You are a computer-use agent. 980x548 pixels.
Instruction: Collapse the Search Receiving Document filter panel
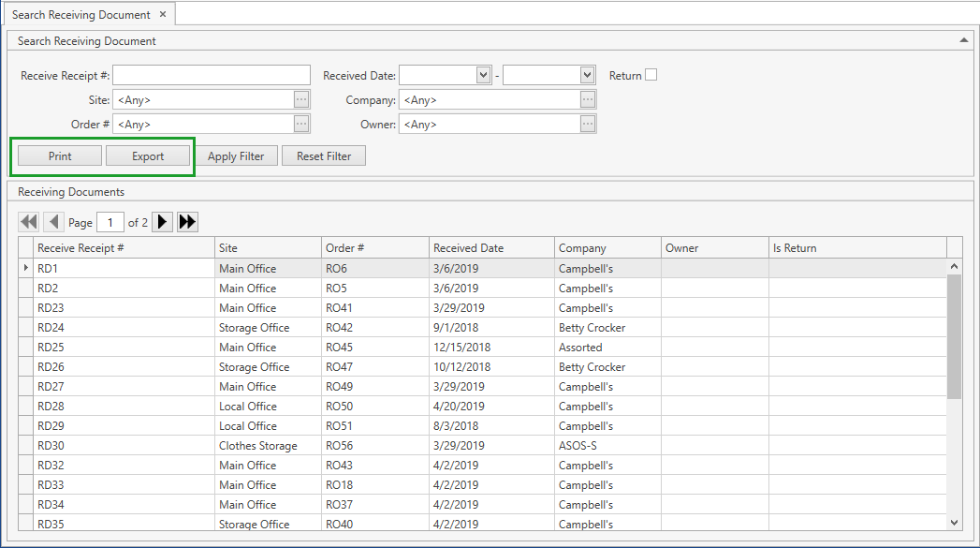[964, 40]
